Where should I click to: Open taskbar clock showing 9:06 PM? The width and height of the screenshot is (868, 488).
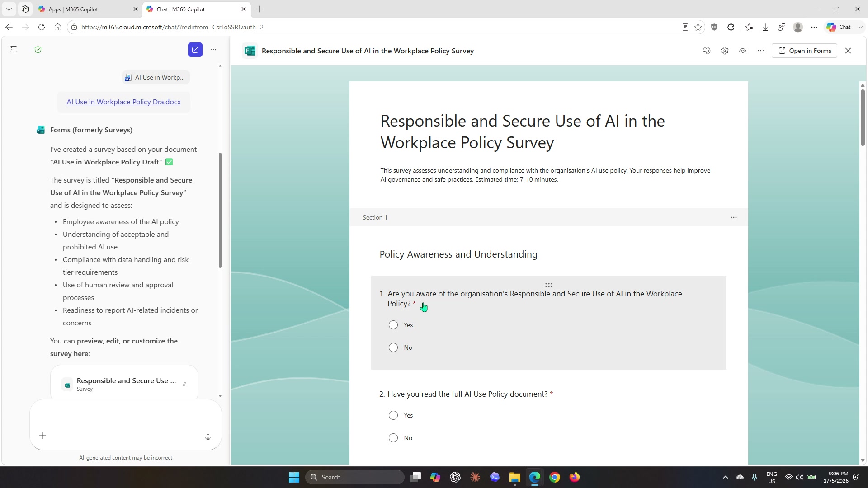pyautogui.click(x=835, y=477)
